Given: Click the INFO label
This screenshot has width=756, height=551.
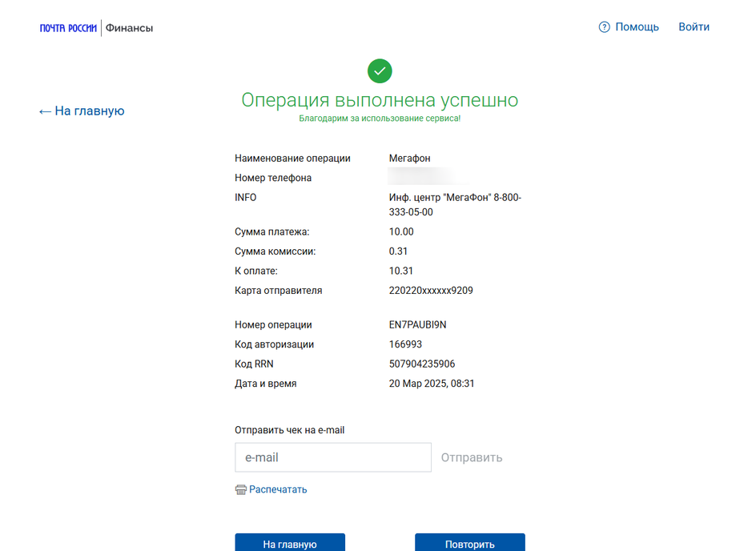Looking at the screenshot, I should [x=245, y=198].
